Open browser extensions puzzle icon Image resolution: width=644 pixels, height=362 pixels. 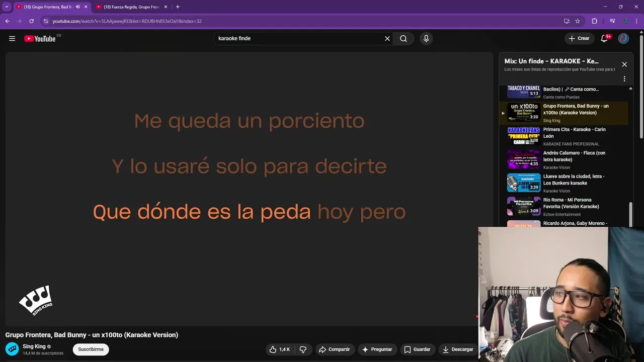pyautogui.click(x=594, y=21)
